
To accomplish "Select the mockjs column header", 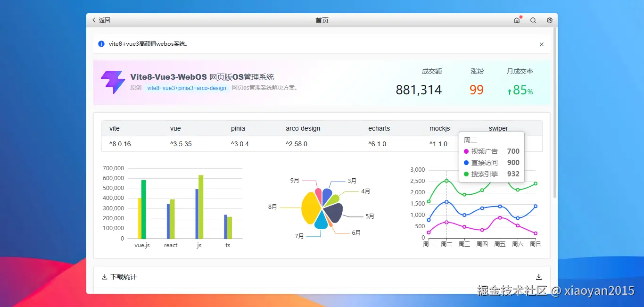I will [440, 128].
